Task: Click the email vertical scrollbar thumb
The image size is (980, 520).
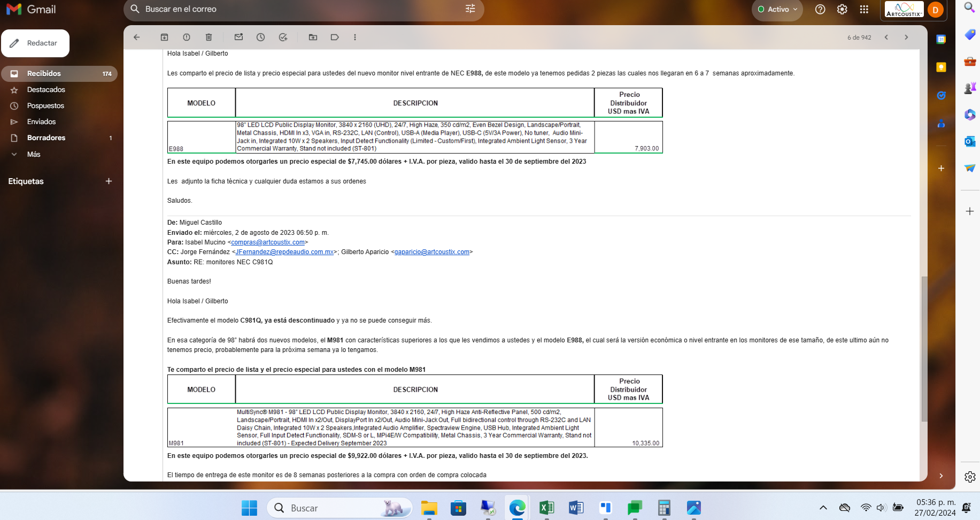Action: (924, 349)
